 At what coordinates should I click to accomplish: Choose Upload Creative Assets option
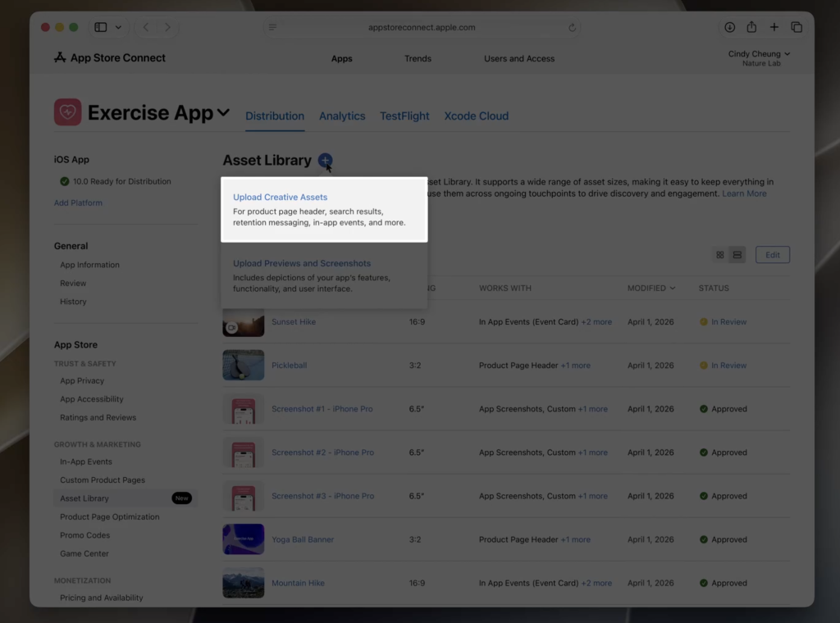tap(324, 209)
